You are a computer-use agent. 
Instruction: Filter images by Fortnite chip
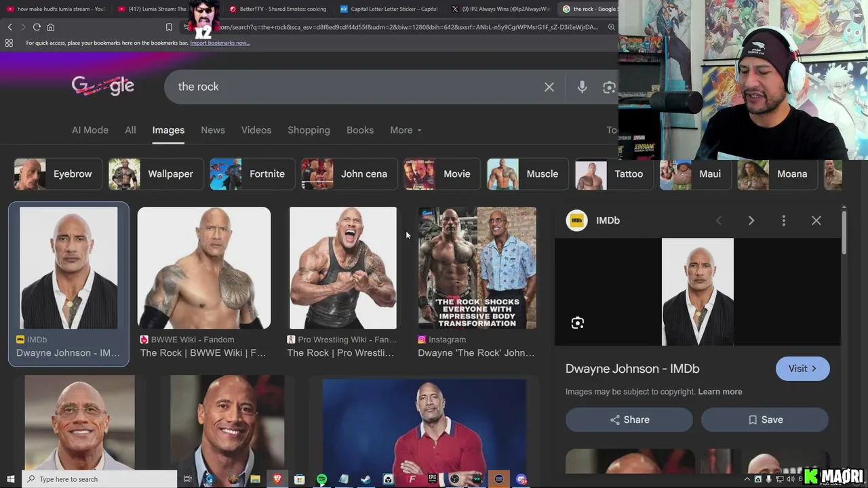pyautogui.click(x=252, y=174)
